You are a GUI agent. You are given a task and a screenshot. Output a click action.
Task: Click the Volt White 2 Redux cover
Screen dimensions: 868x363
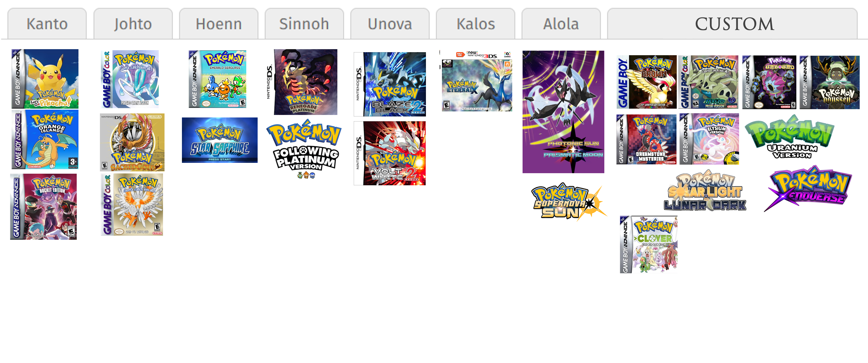click(390, 153)
